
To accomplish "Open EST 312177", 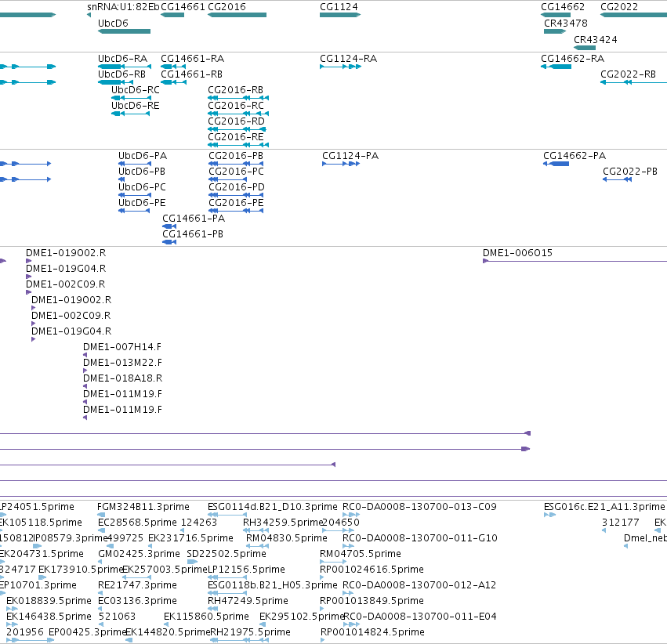I will click(x=621, y=523).
